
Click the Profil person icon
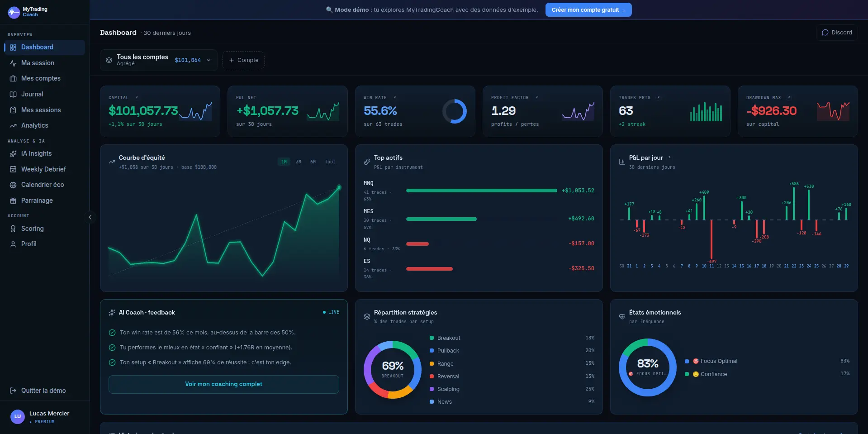[x=13, y=244]
